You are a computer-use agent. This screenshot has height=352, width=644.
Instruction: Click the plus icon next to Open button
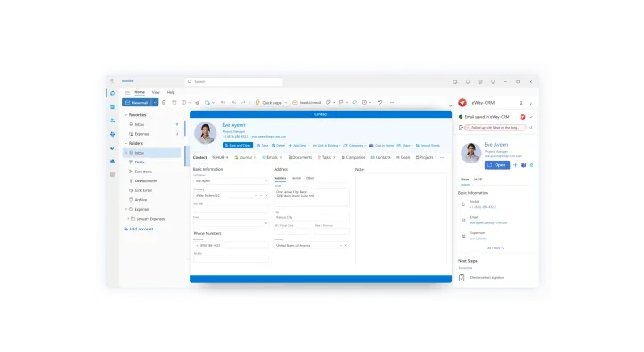pyautogui.click(x=515, y=165)
